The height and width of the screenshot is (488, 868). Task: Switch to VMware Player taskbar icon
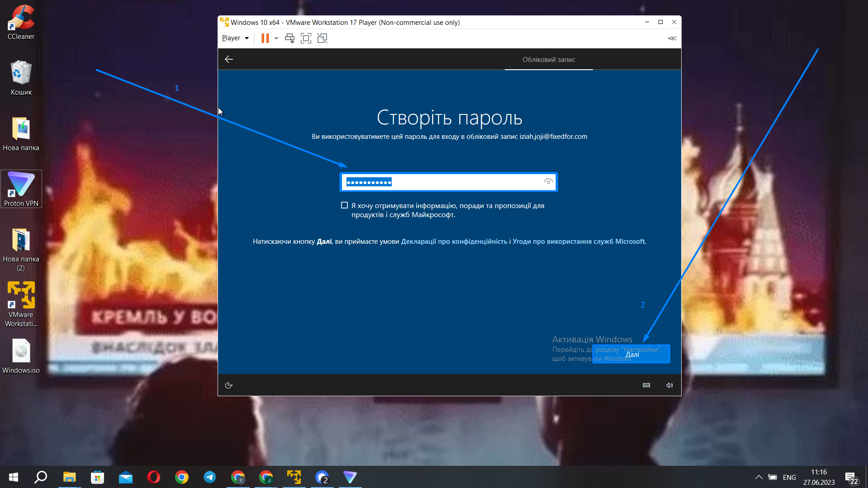click(294, 477)
